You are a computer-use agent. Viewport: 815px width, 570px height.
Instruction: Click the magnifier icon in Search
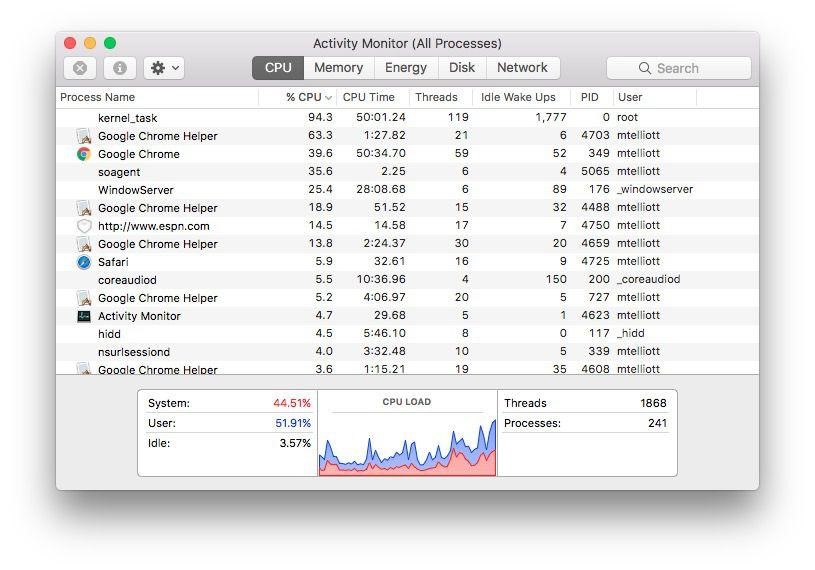click(645, 68)
